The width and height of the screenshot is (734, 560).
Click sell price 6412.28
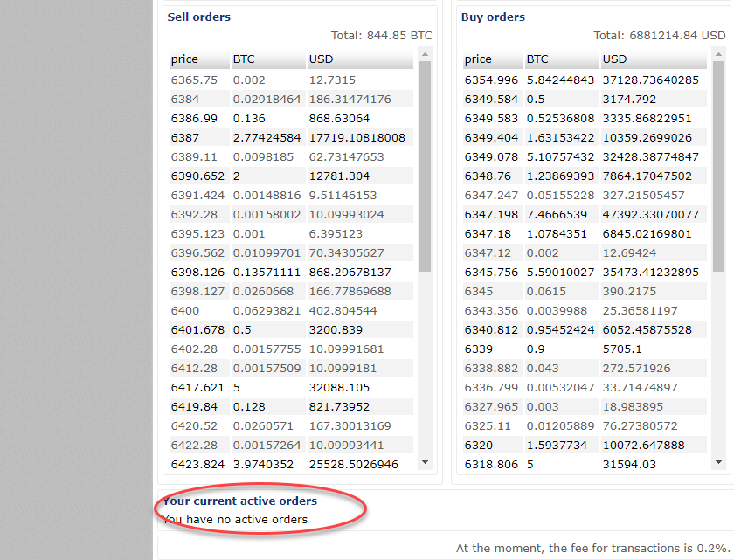(194, 368)
